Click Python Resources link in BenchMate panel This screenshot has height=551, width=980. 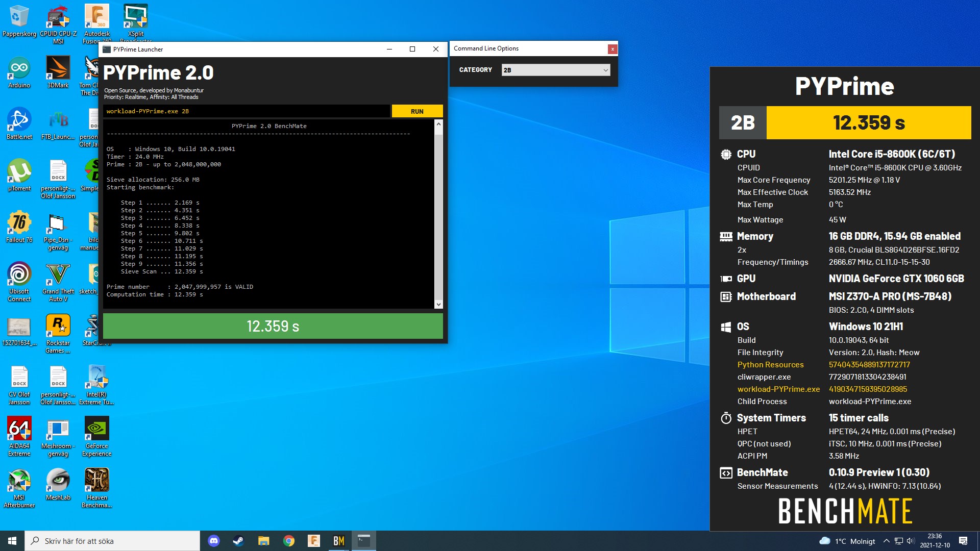coord(770,365)
